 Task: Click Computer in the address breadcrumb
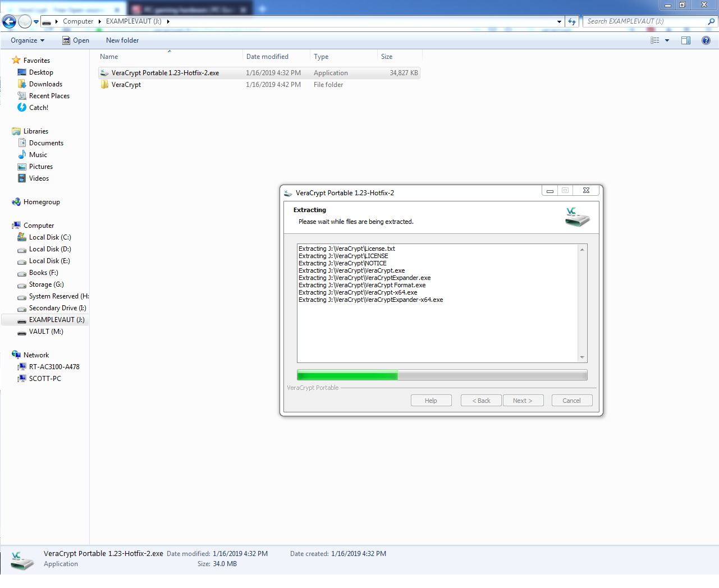click(78, 21)
